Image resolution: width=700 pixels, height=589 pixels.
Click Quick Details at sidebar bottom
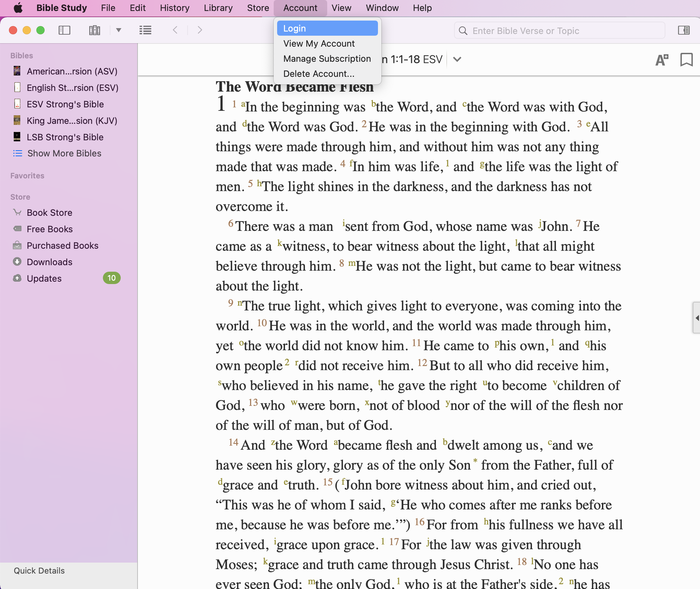pos(39,570)
